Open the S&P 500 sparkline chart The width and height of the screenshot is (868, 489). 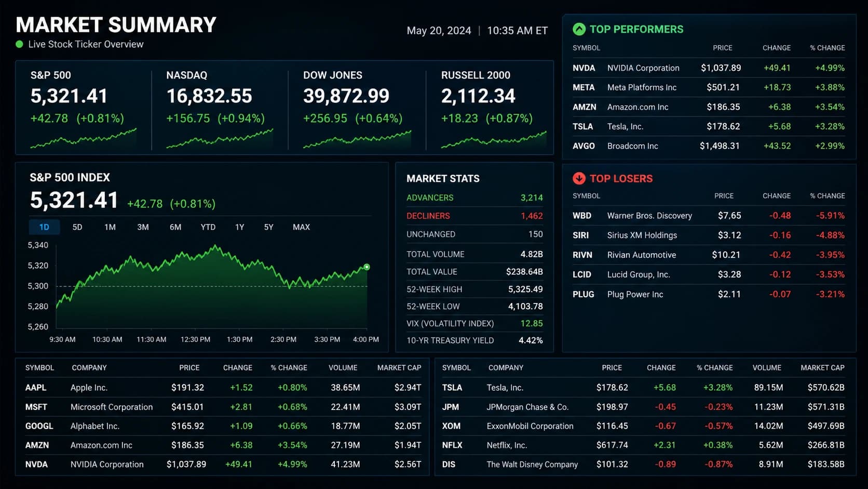click(84, 138)
